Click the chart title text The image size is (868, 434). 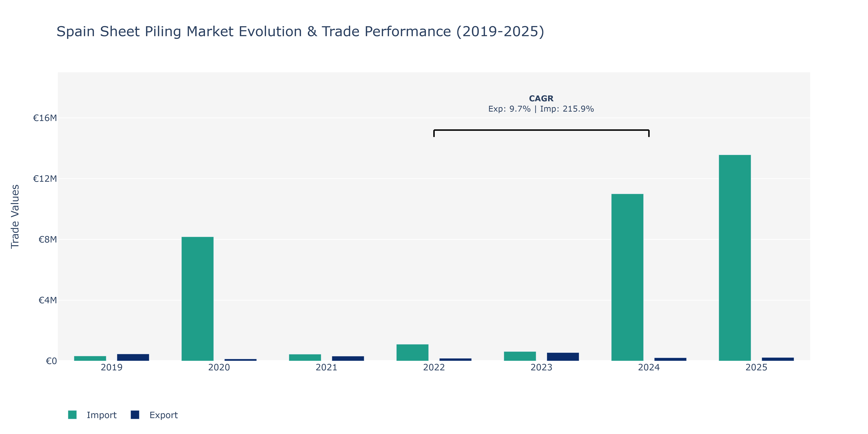click(x=300, y=32)
